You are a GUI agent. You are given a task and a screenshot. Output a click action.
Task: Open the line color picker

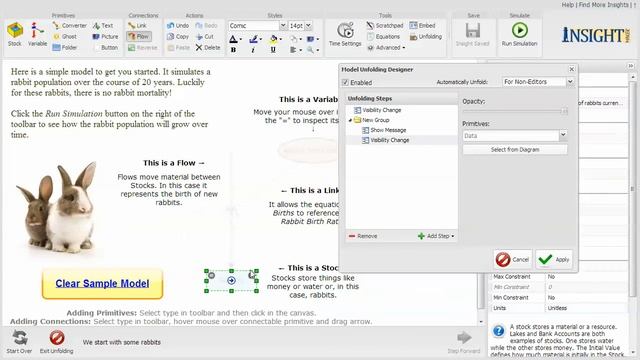click(x=256, y=39)
